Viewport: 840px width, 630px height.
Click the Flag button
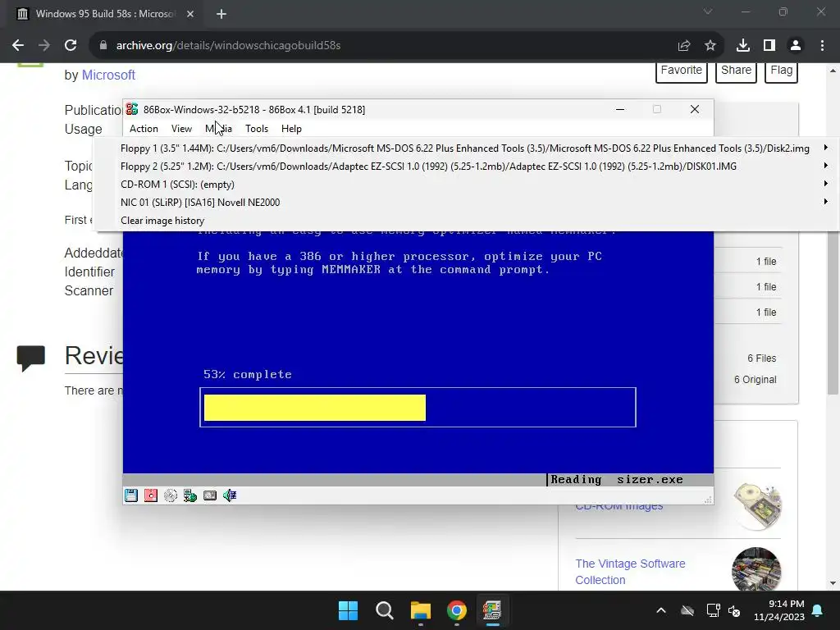coord(781,71)
